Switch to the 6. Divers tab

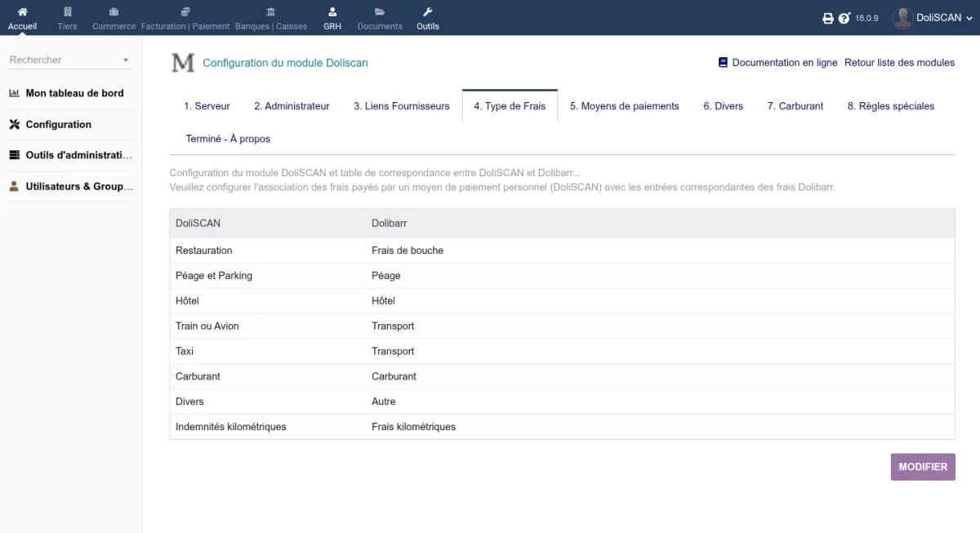pos(724,106)
